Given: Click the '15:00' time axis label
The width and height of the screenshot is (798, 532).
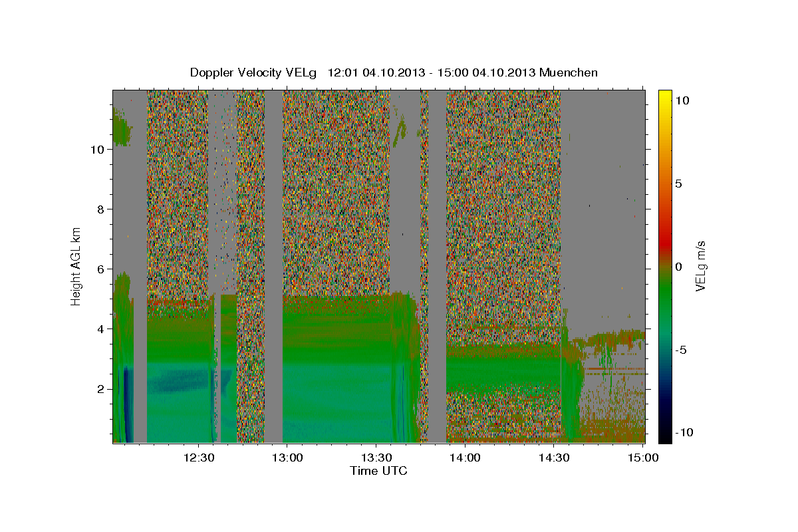Looking at the screenshot, I should point(642,458).
